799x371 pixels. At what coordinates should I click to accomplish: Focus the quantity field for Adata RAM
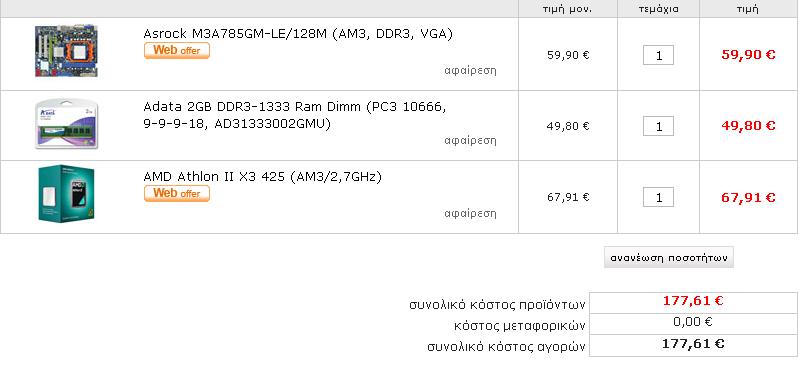658,126
